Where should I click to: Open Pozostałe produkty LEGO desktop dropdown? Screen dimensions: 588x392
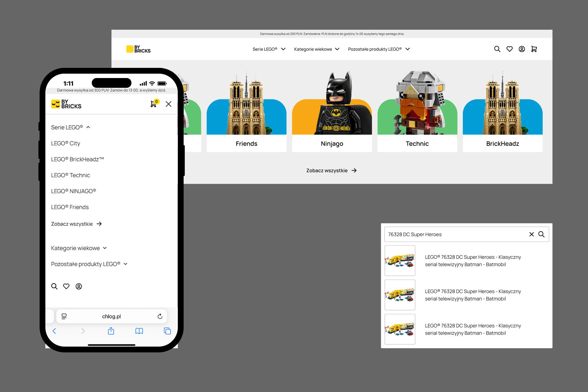pyautogui.click(x=379, y=49)
